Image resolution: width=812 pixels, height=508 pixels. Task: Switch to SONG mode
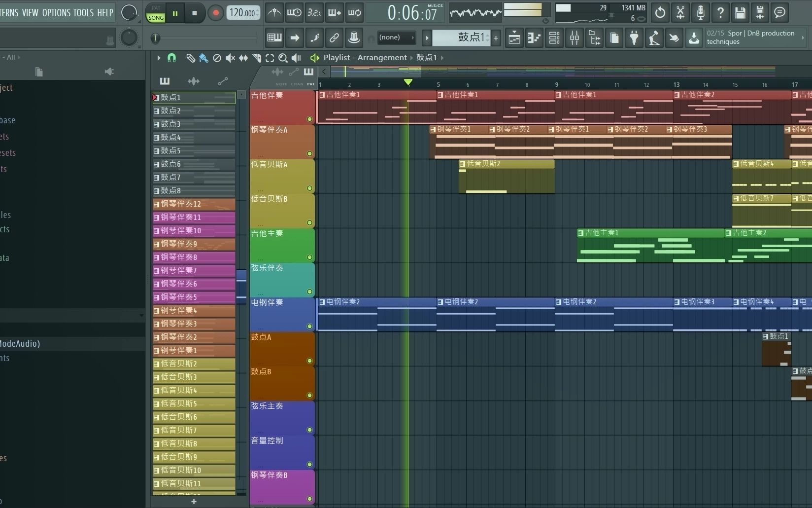pyautogui.click(x=156, y=17)
